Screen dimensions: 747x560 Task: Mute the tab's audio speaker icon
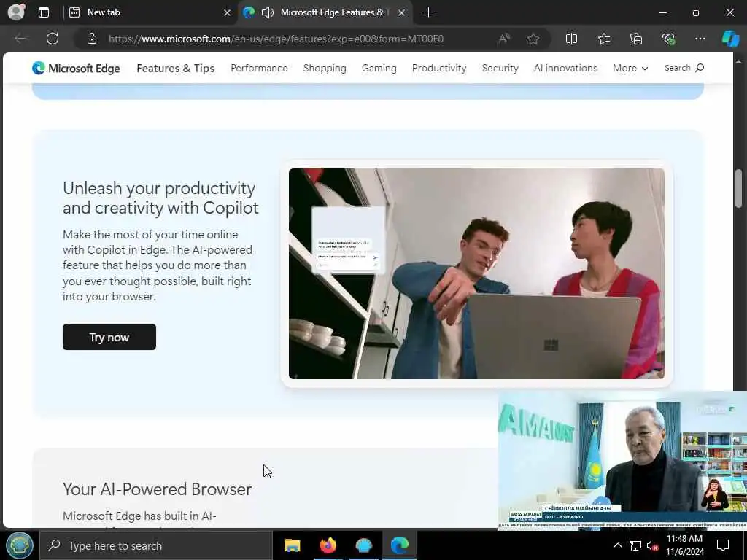267,12
